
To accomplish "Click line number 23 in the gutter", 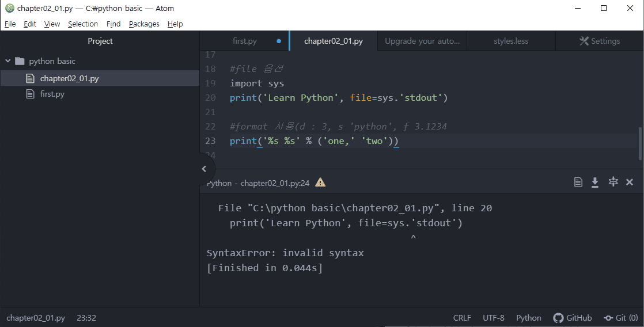I will 210,140.
